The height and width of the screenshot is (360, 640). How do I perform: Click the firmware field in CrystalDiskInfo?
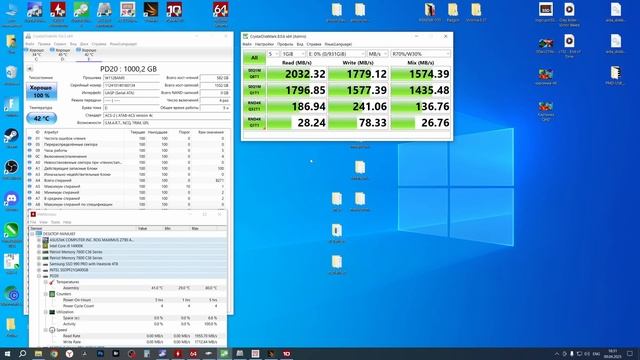pyautogui.click(x=131, y=78)
